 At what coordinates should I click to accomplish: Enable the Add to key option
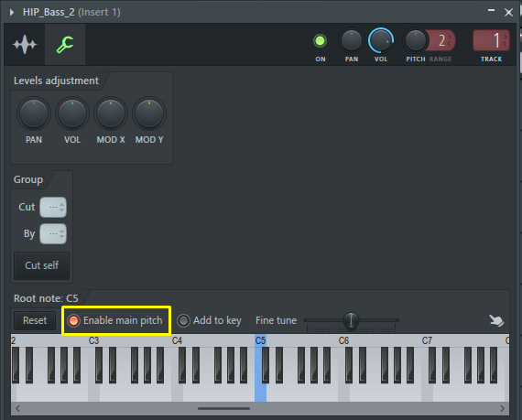[209, 320]
